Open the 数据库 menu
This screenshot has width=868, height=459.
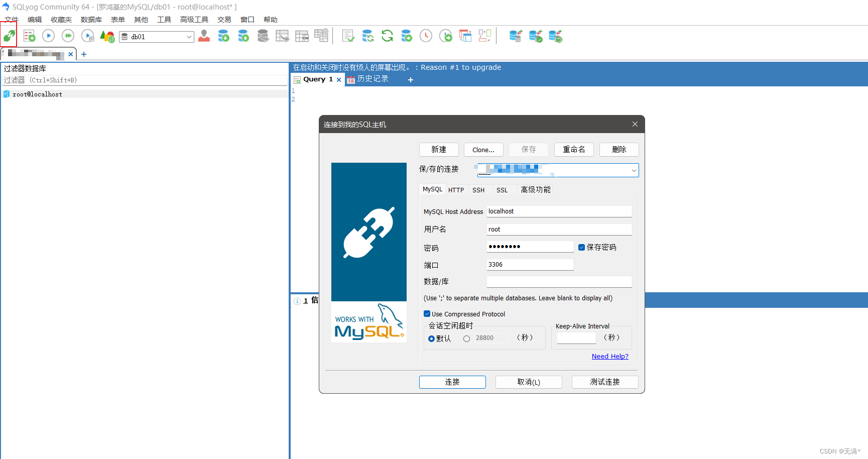[x=91, y=20]
